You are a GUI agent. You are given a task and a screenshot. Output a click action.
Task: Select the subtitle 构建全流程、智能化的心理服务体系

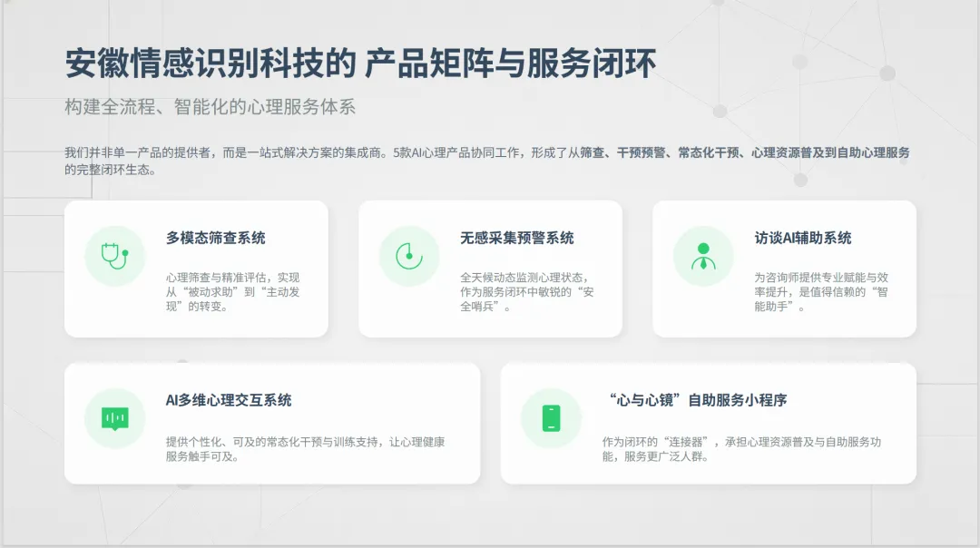[x=210, y=107]
